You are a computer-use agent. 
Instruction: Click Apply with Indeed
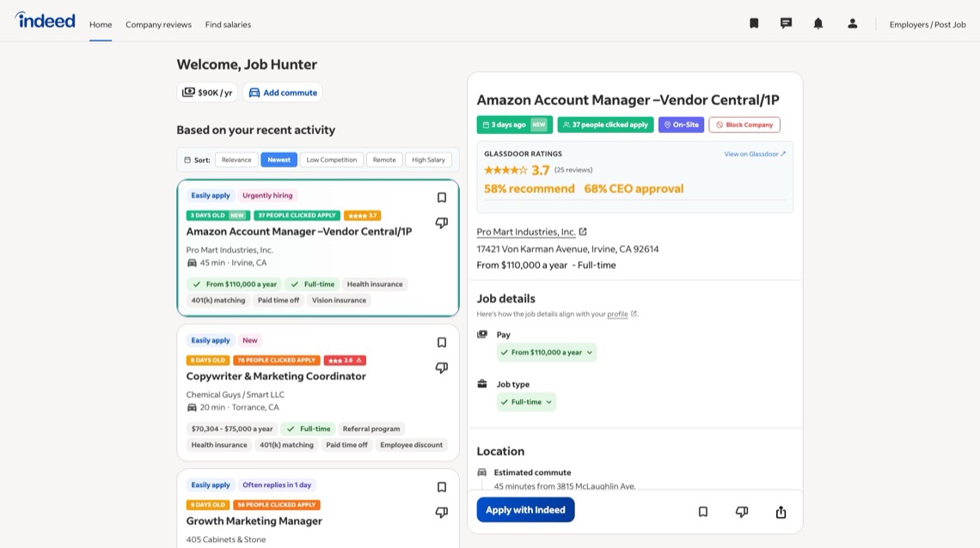(x=524, y=509)
